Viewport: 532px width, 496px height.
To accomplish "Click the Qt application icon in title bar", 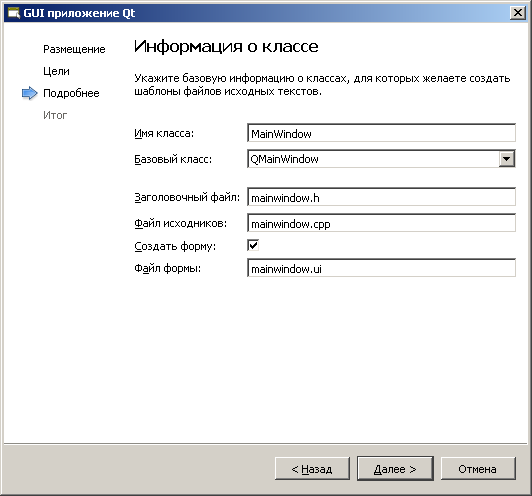I will coord(14,13).
